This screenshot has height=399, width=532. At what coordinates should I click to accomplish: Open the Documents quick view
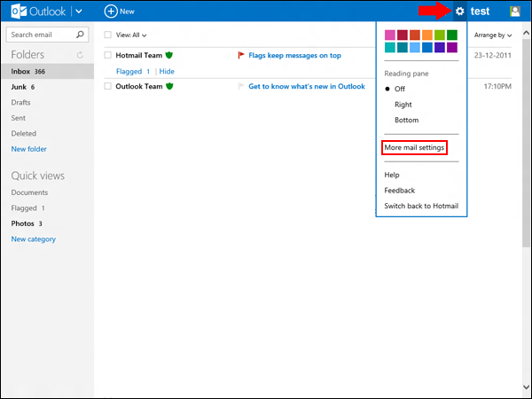(29, 192)
